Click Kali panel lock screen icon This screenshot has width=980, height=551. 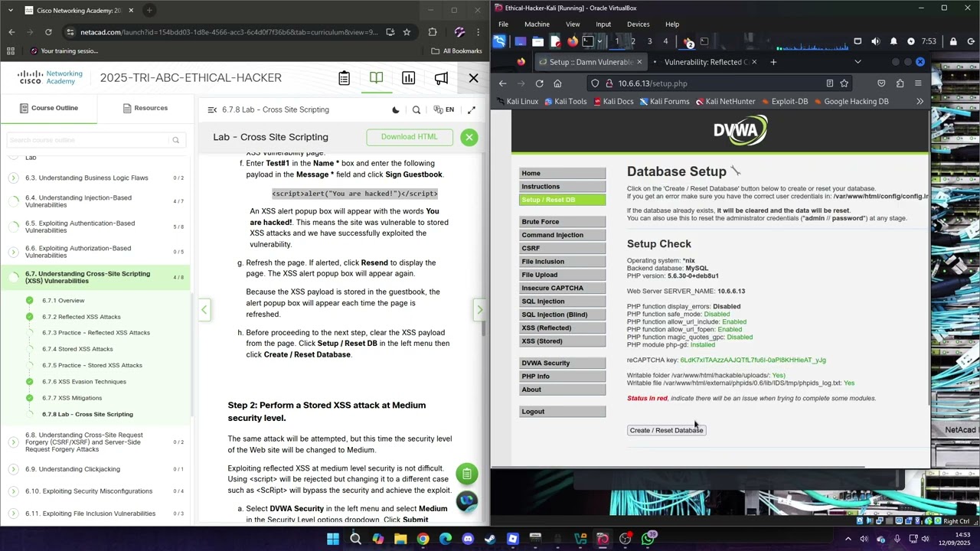(x=953, y=41)
